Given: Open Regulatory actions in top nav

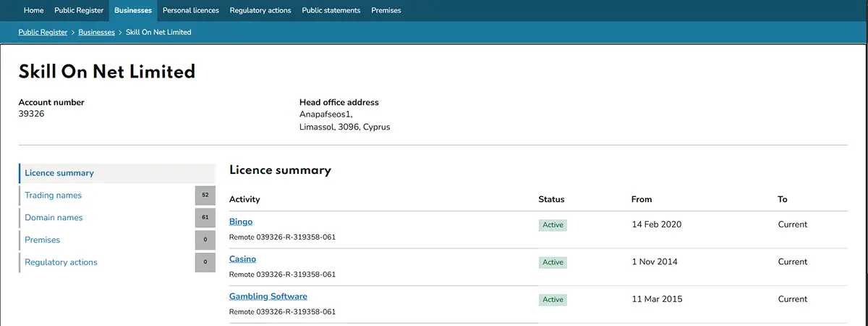Looking at the screenshot, I should (260, 10).
